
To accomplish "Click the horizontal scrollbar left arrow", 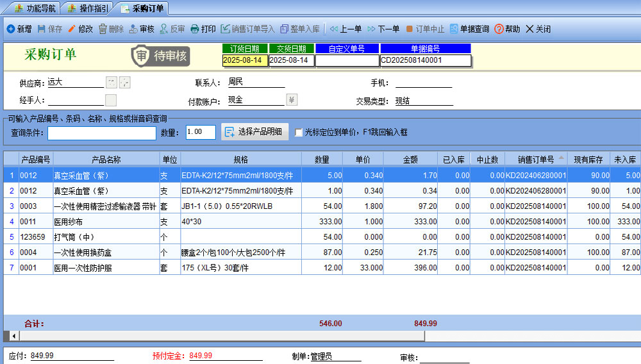I will [13, 336].
